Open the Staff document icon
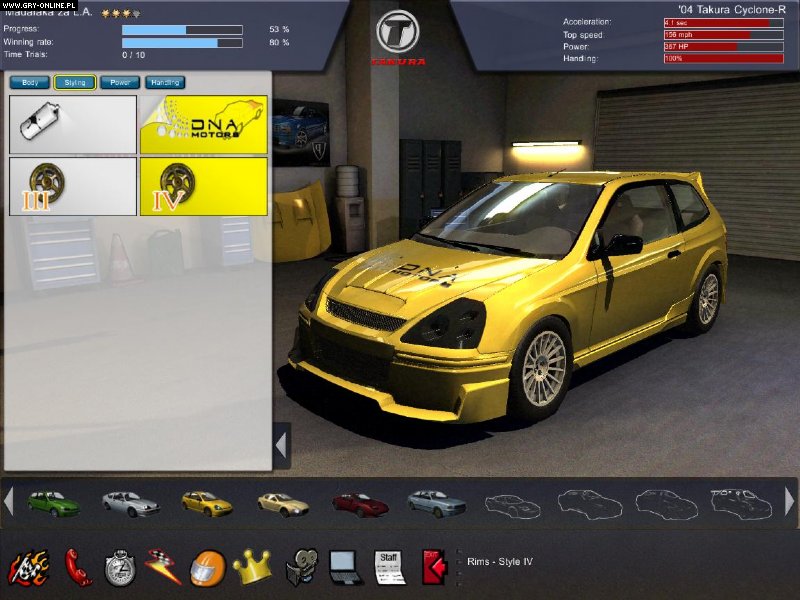The height and width of the screenshot is (600, 800). tap(389, 567)
